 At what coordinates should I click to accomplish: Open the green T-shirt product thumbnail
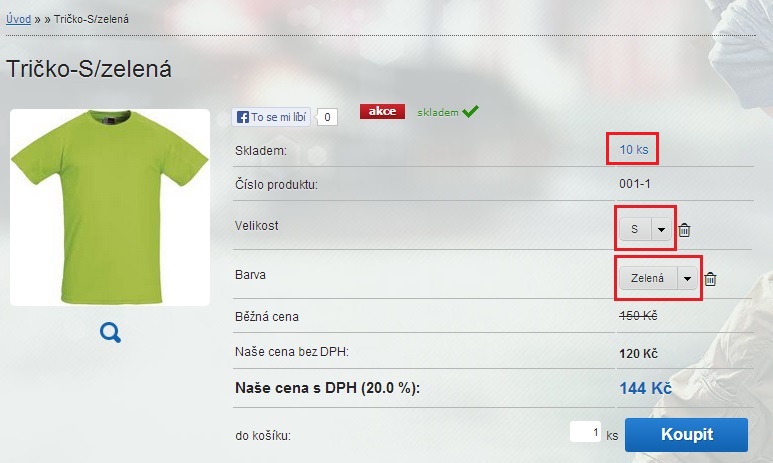pos(110,207)
